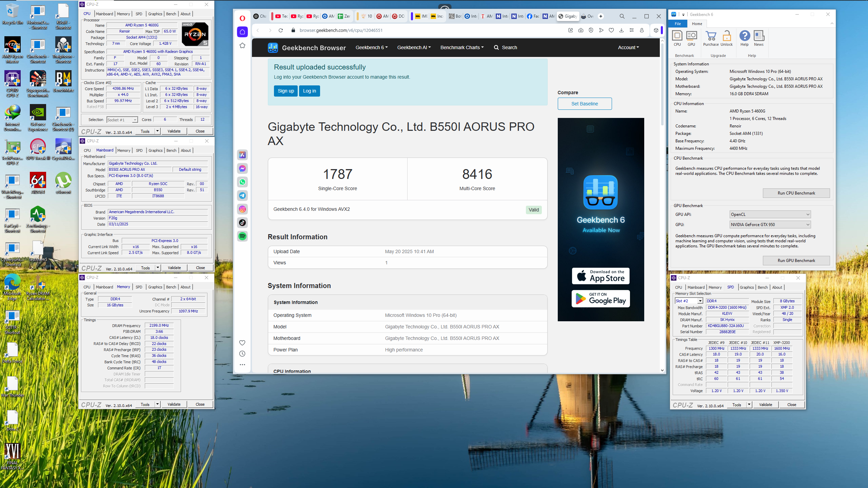This screenshot has height=488, width=868.
Task: Open Messenger in Opera sidebar
Action: click(x=242, y=168)
